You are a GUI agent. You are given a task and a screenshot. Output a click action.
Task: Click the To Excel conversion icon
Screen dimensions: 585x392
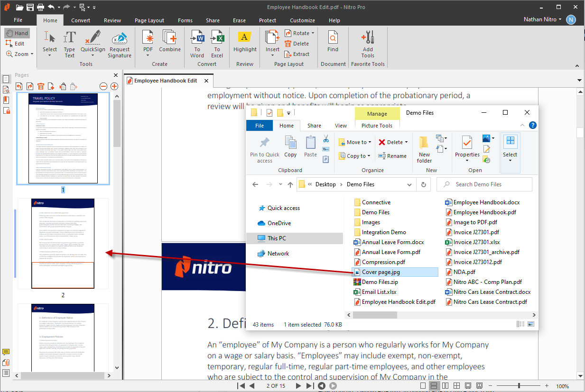point(217,38)
